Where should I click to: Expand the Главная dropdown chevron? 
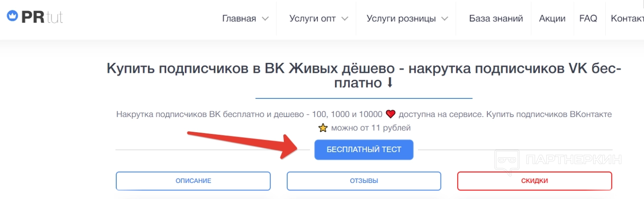tap(265, 19)
